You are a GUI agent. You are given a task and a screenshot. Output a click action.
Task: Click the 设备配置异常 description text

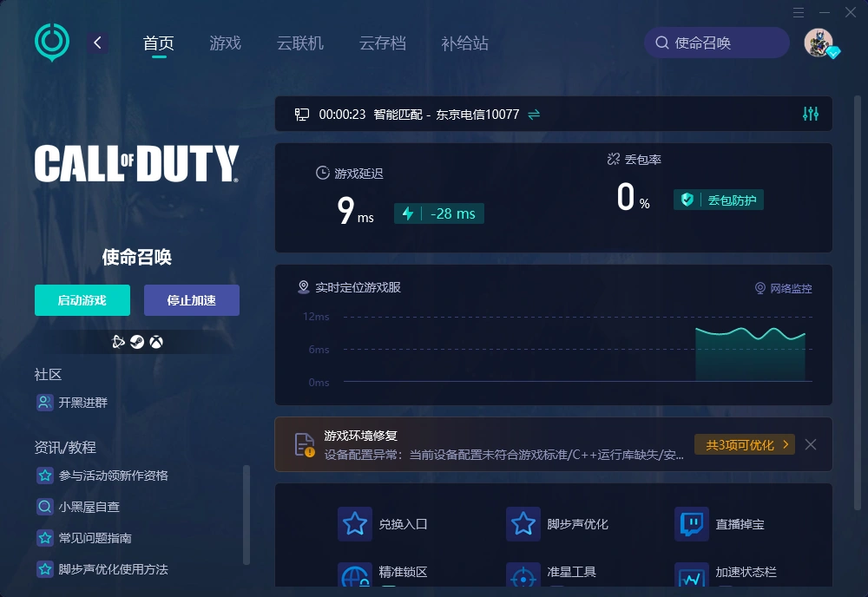[x=503, y=455]
